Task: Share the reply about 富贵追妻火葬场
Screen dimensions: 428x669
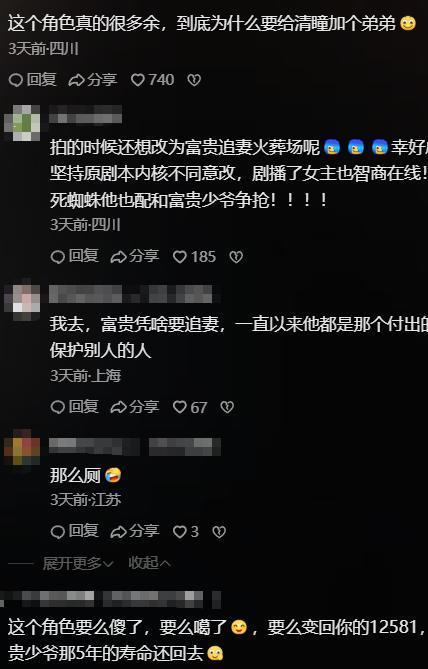Action: coord(134,256)
